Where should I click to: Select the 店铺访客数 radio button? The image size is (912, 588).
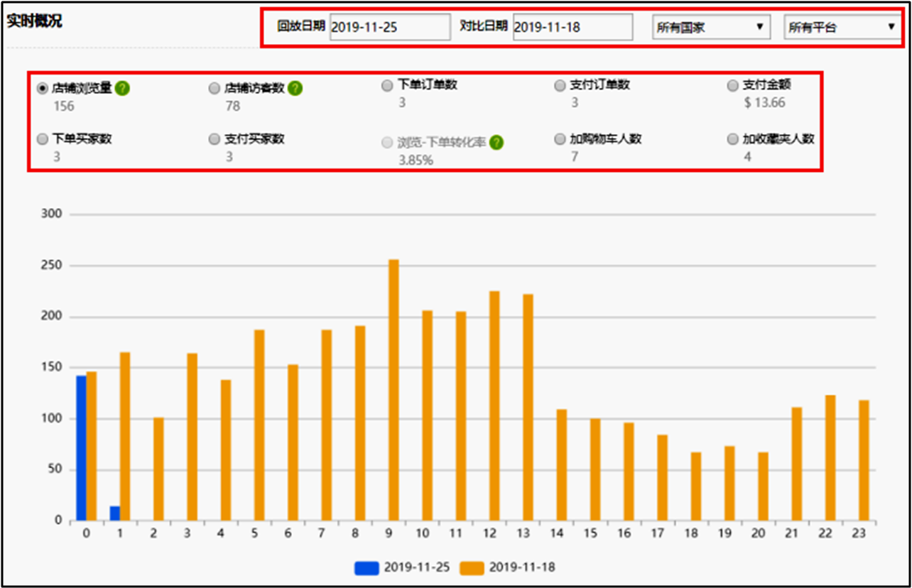pos(215,89)
